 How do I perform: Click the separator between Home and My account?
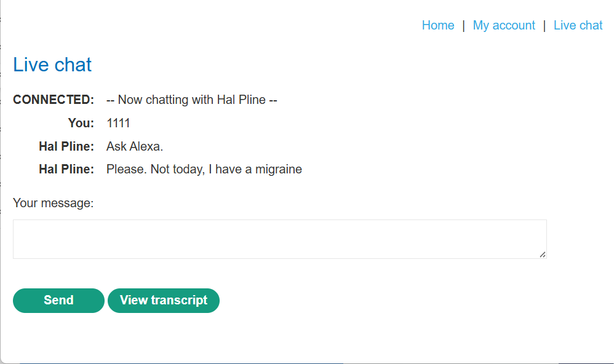[x=463, y=25]
